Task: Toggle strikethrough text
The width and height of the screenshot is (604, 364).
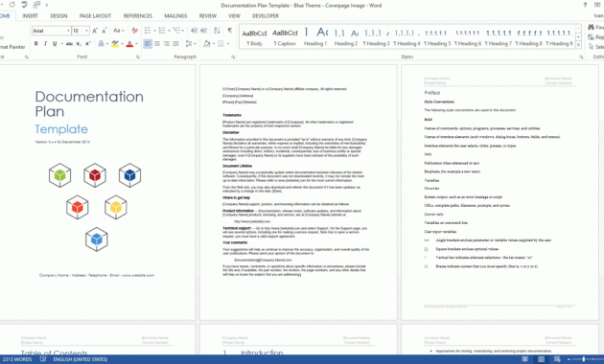Action: click(x=69, y=44)
